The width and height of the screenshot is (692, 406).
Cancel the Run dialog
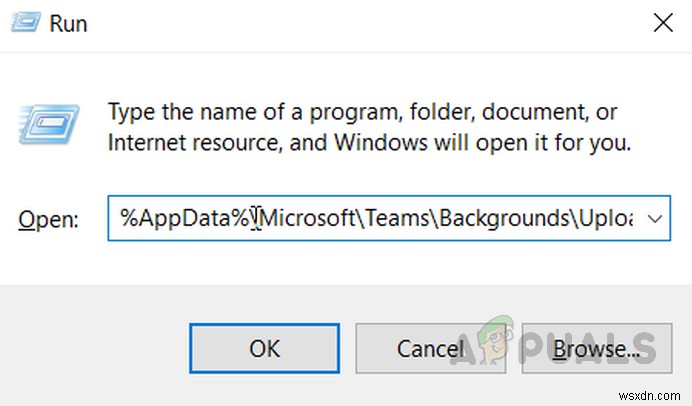click(x=432, y=349)
